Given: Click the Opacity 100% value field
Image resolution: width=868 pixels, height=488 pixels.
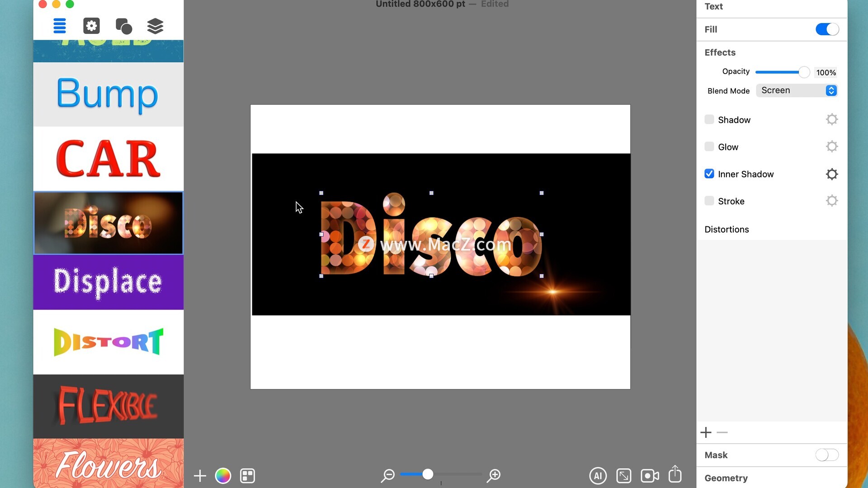Looking at the screenshot, I should [x=826, y=73].
